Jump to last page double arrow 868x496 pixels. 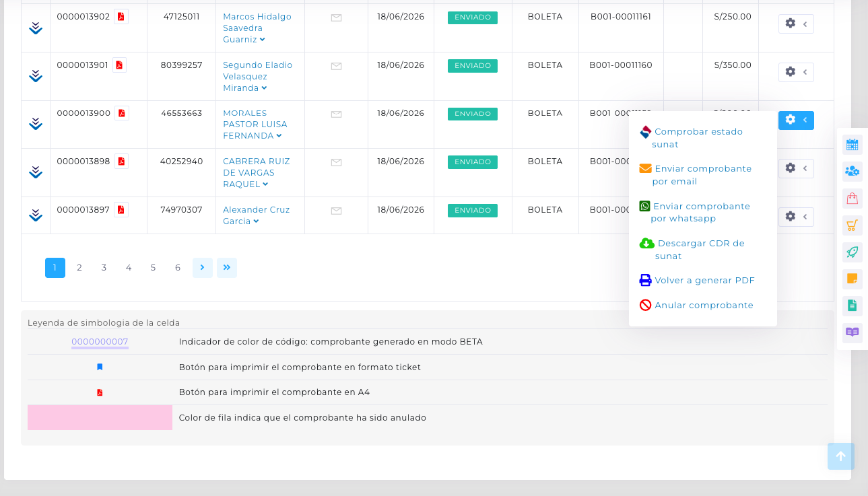coord(227,268)
